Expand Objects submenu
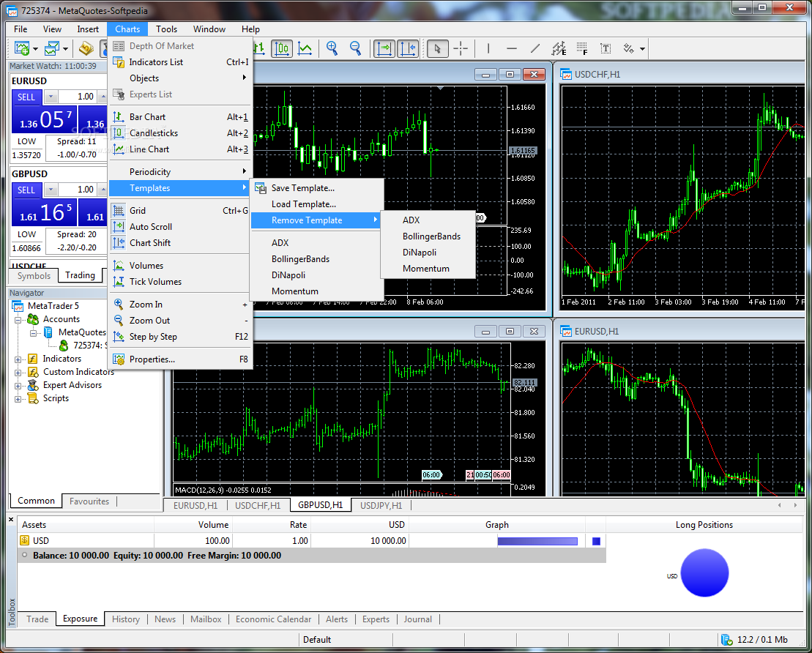The height and width of the screenshot is (653, 812). click(181, 78)
